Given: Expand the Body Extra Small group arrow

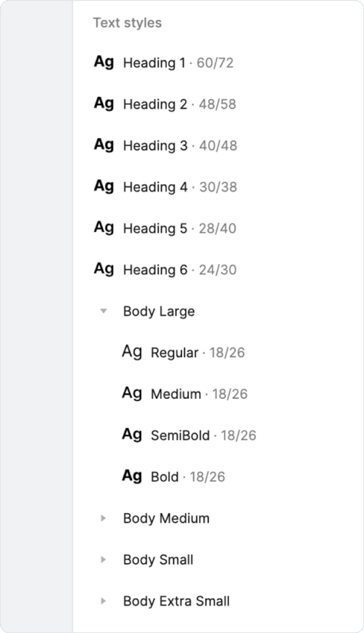Looking at the screenshot, I should [103, 601].
